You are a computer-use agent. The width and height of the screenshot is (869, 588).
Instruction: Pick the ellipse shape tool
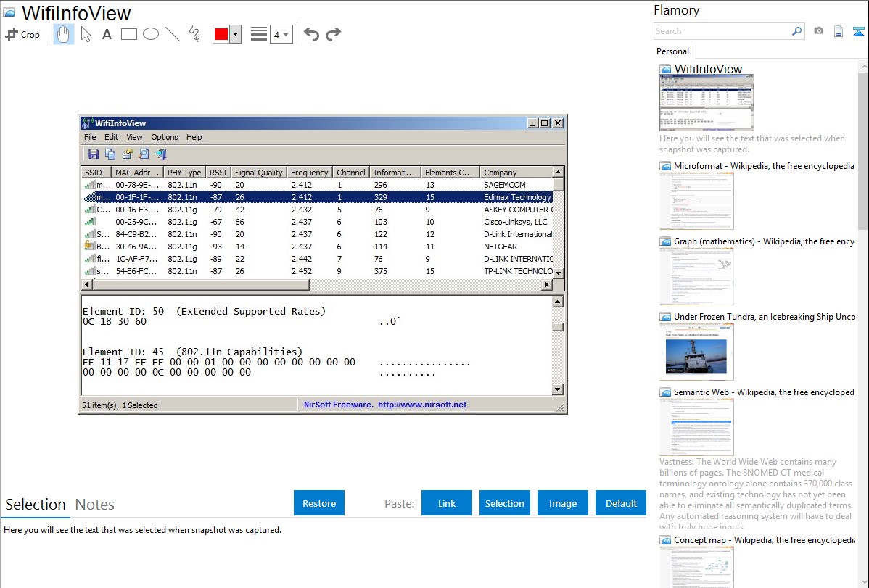(151, 34)
